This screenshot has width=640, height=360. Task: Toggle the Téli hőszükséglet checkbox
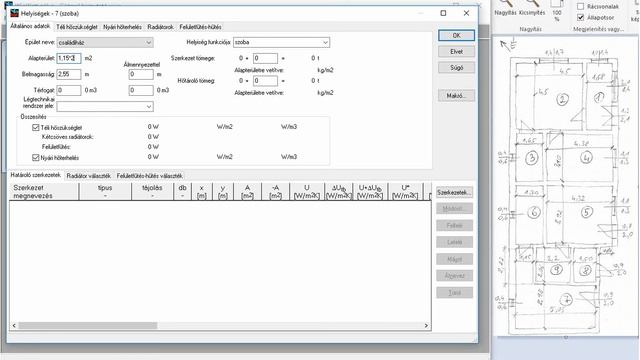pos(36,128)
